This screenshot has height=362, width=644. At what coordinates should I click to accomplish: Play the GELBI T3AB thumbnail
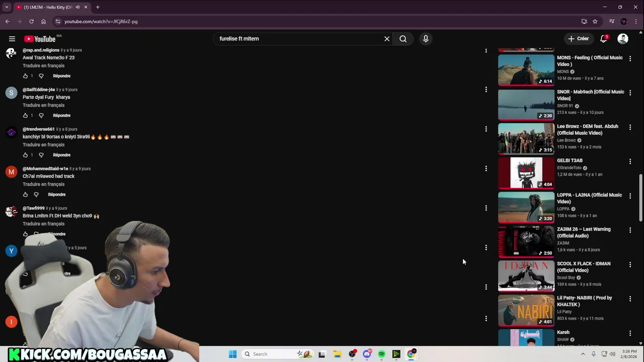526,173
